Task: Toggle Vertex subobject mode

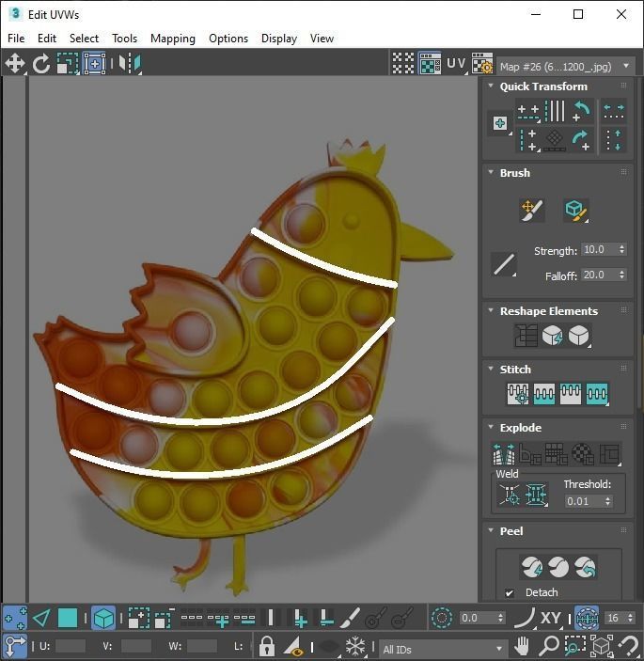Action: (x=15, y=618)
